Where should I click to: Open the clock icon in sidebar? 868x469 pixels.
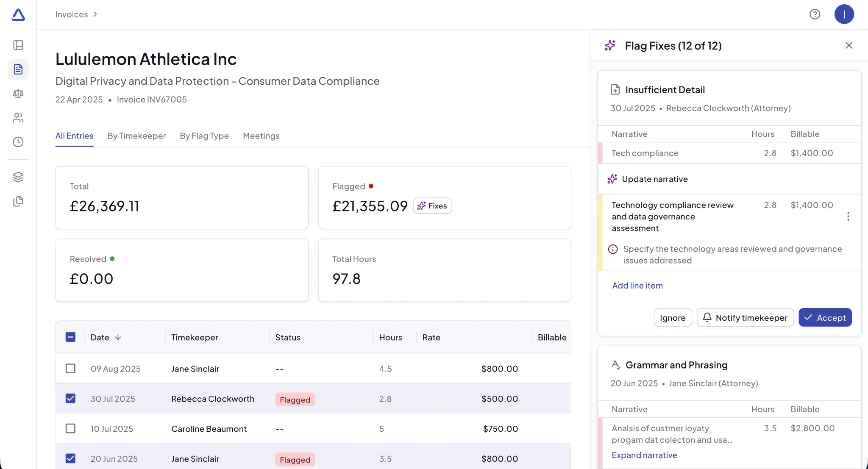pyautogui.click(x=18, y=142)
